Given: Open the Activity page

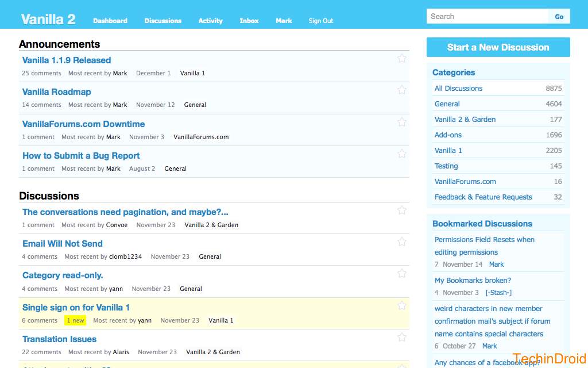Looking at the screenshot, I should click(210, 21).
